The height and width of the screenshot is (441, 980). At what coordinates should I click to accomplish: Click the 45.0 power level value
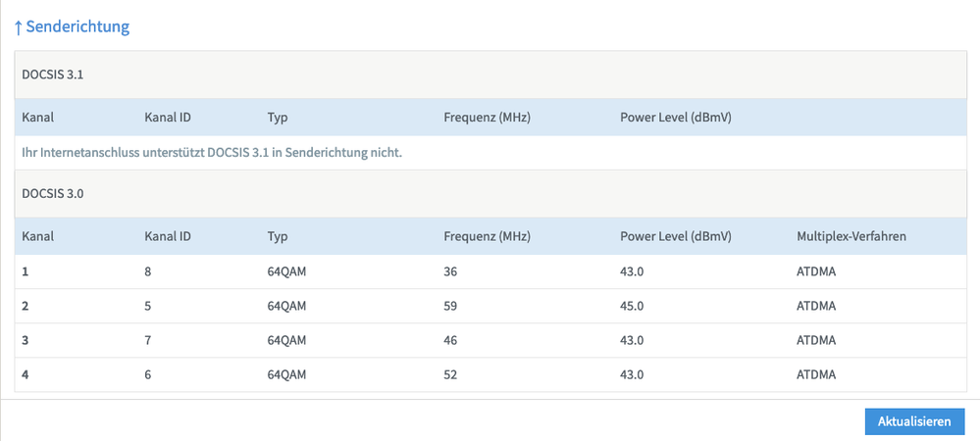(632, 306)
